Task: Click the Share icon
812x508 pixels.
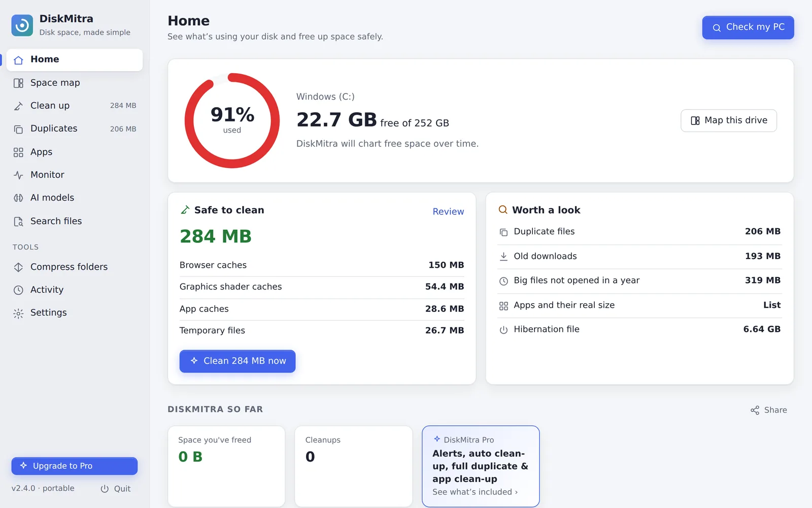Action: pos(755,410)
